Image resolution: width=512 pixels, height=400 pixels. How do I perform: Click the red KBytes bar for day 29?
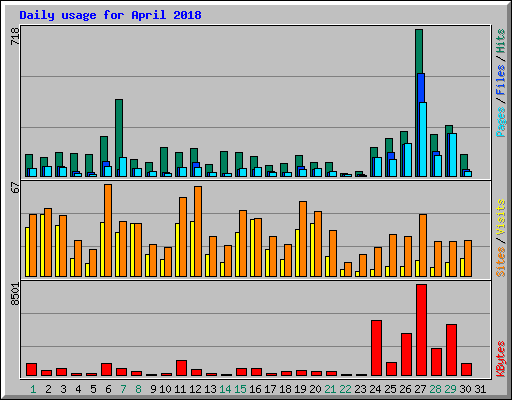(x=451, y=350)
